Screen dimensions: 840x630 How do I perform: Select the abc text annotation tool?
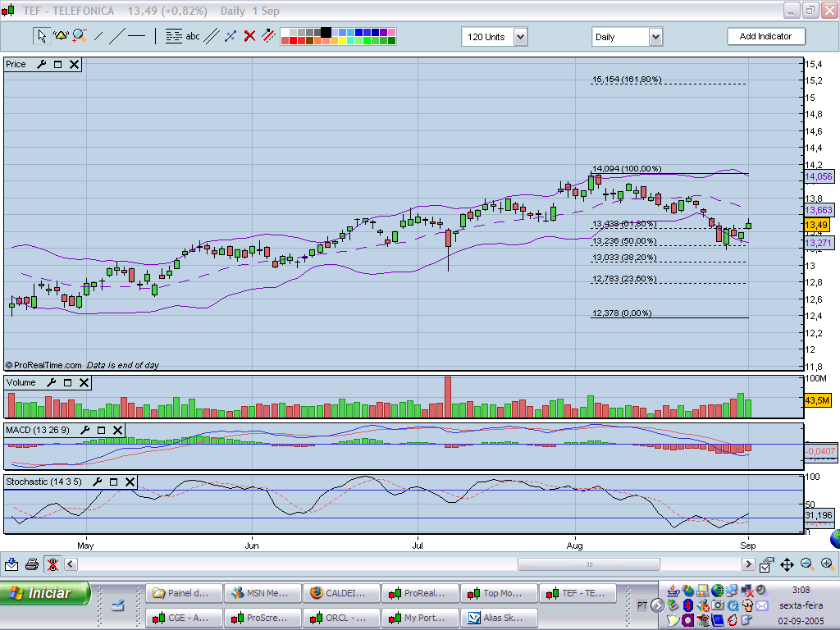pos(193,36)
